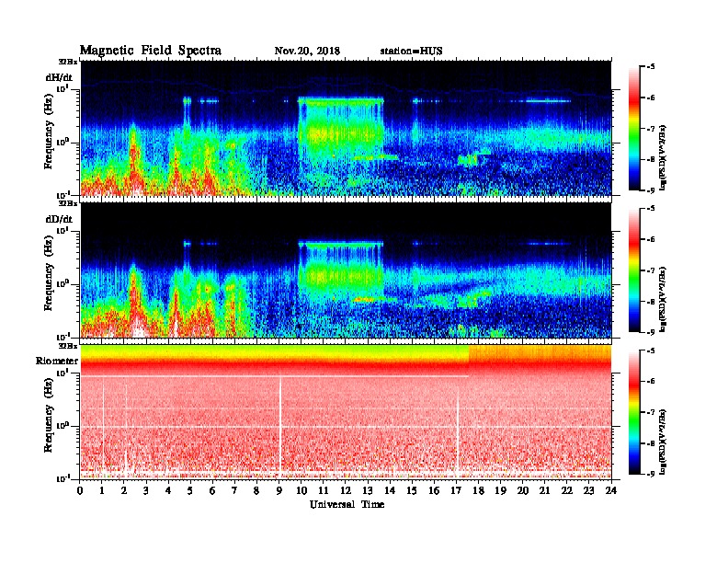Click the log(PSD) units label beside dH/dt color bar
The width and height of the screenshot is (728, 563).
pos(663,157)
